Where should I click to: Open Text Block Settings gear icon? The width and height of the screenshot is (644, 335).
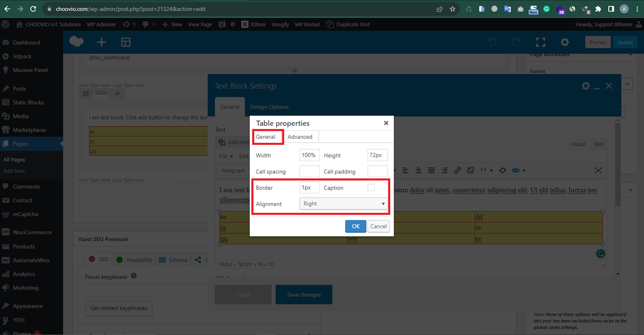585,86
